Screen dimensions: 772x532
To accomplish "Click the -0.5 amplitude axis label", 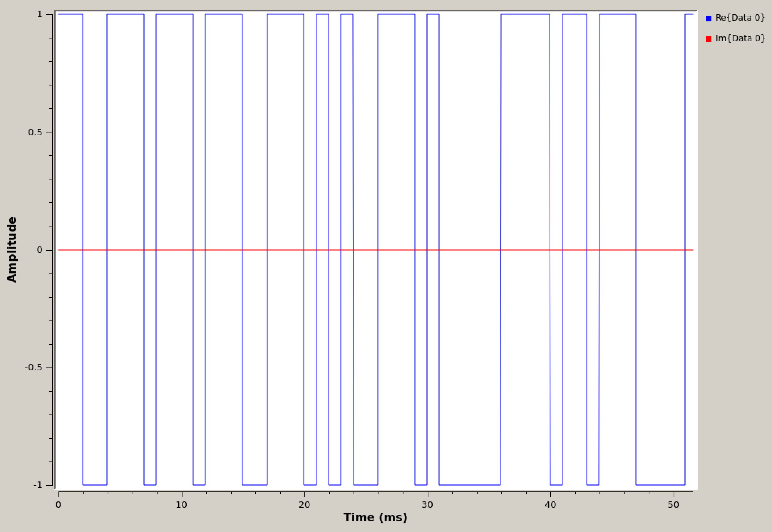I will point(34,367).
